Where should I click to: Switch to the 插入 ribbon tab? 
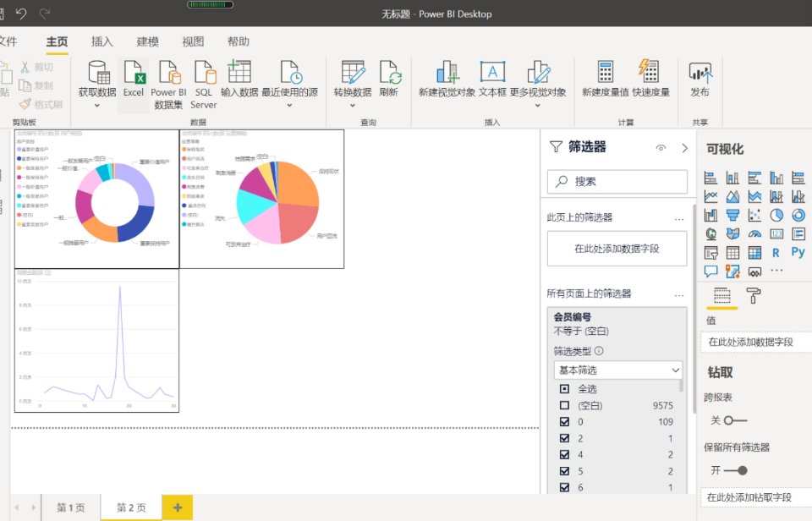point(101,41)
